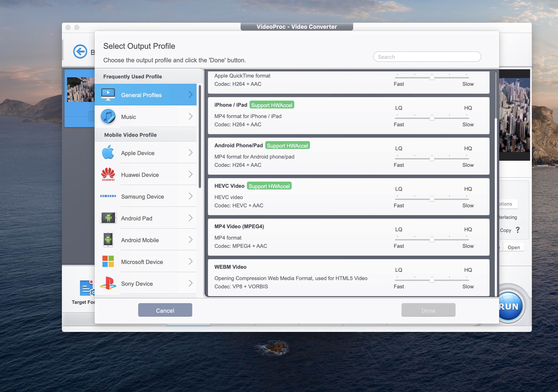Click the 'Codec: MPEG4 + AAC' text
This screenshot has width=558, height=392.
point(241,246)
